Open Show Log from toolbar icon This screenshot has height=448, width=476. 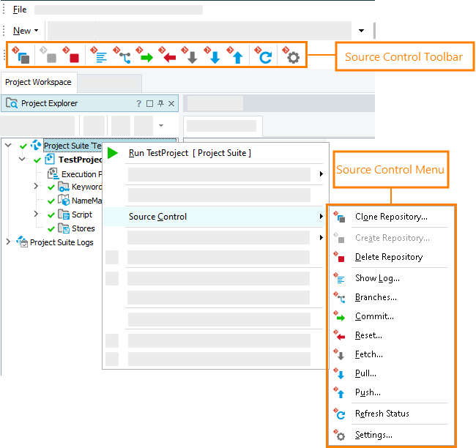click(100, 56)
